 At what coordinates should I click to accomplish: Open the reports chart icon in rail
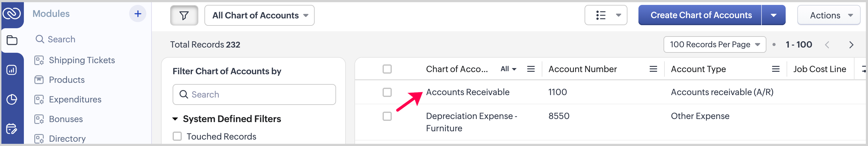pyautogui.click(x=12, y=70)
